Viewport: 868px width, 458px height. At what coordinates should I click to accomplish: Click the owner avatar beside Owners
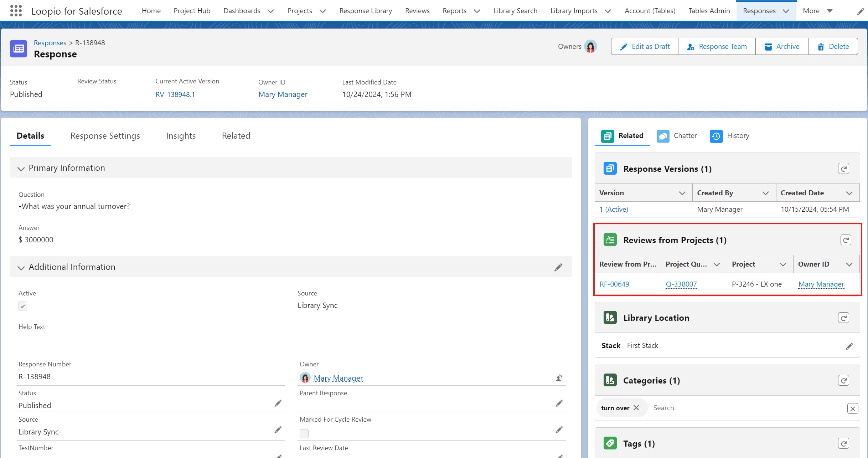point(590,46)
